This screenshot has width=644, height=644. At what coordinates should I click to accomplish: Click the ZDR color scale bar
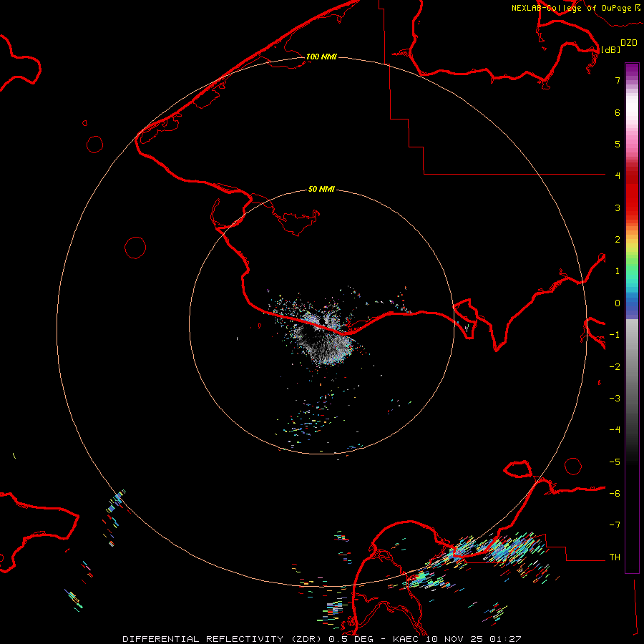(x=632, y=318)
